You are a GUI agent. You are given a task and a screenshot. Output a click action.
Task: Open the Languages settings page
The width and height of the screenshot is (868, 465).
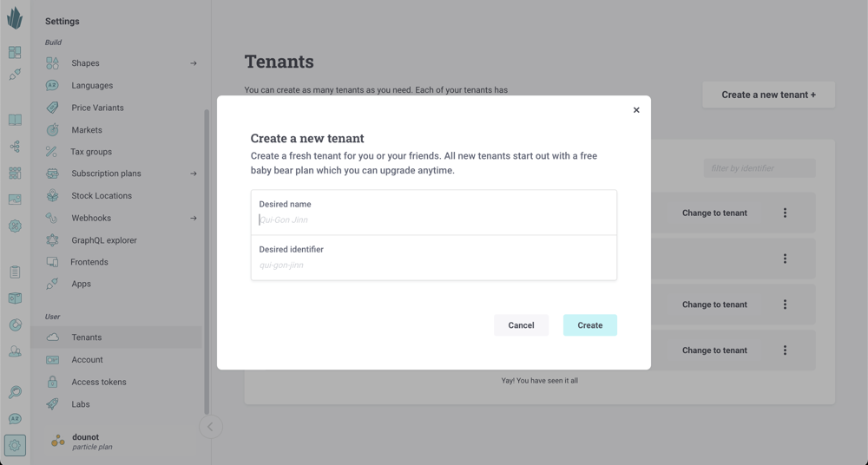pos(92,86)
